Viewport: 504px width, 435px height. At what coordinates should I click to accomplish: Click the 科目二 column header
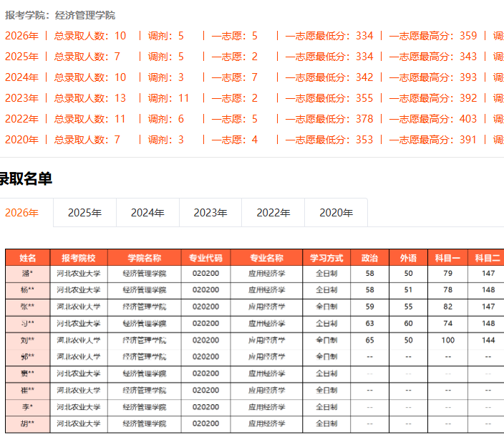coord(488,258)
